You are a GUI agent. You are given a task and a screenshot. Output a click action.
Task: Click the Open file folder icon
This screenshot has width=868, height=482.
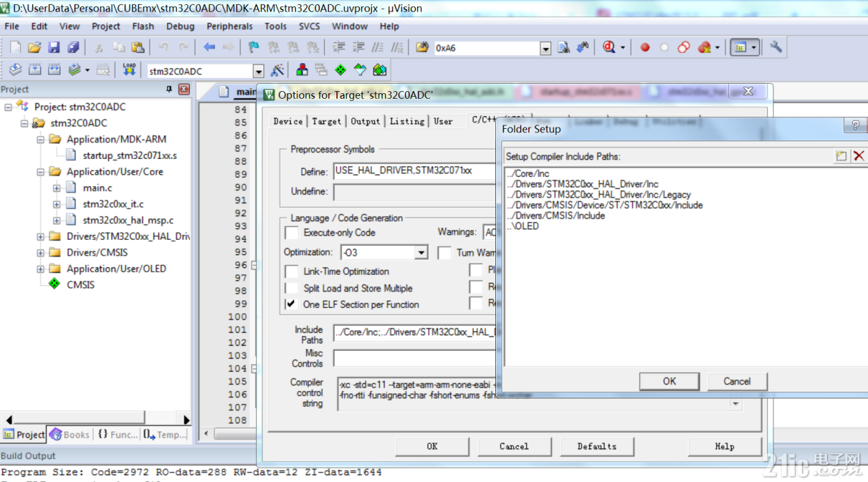coord(34,47)
